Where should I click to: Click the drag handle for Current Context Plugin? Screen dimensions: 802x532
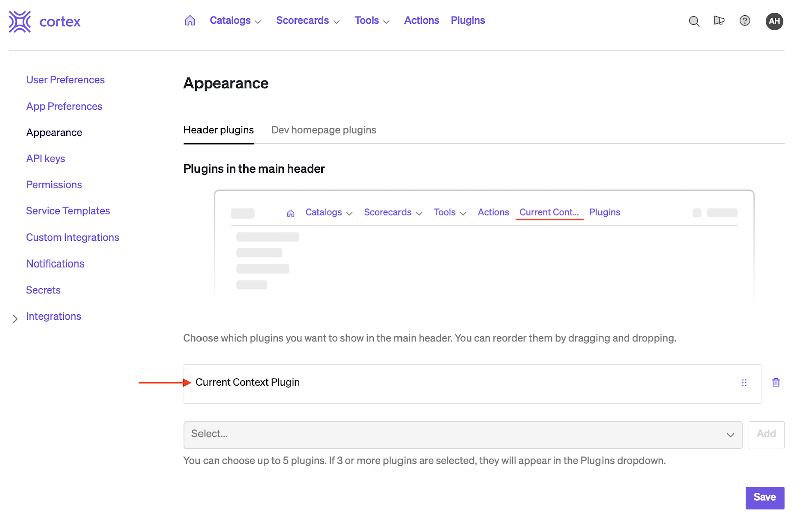744,383
